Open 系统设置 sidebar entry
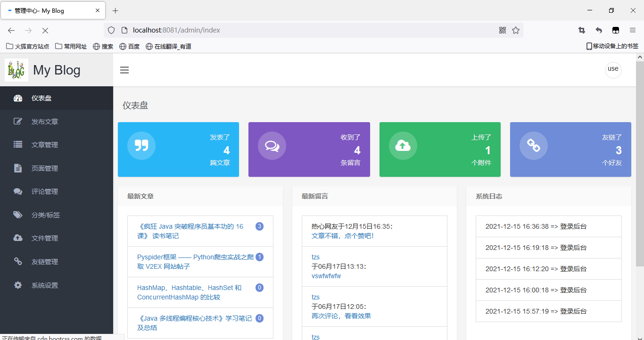 [x=57, y=285]
